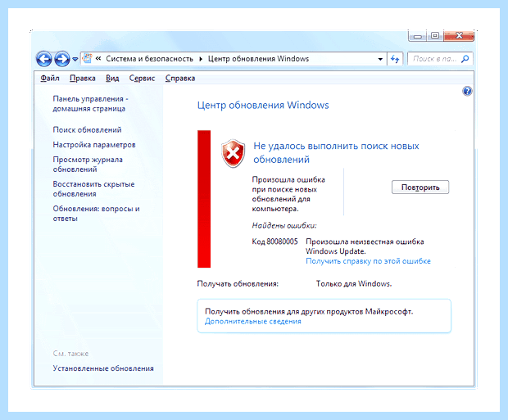The image size is (508, 420).
Task: Click the Back navigation arrow
Action: tap(43, 59)
